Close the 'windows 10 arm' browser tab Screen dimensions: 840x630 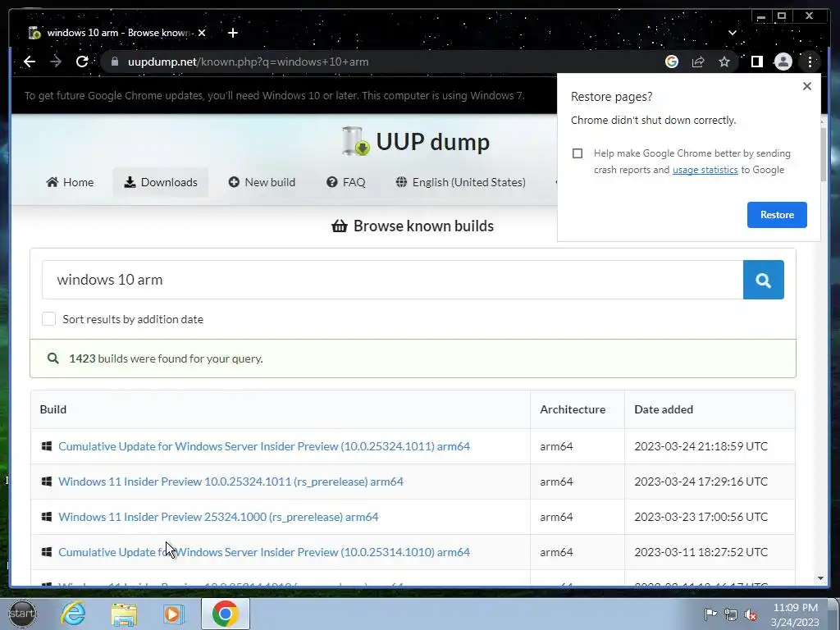(202, 33)
